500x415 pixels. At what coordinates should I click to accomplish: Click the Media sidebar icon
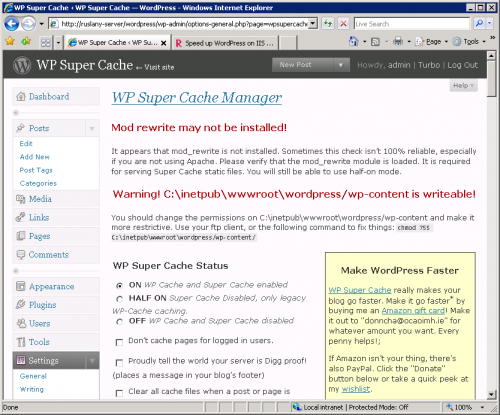21,199
